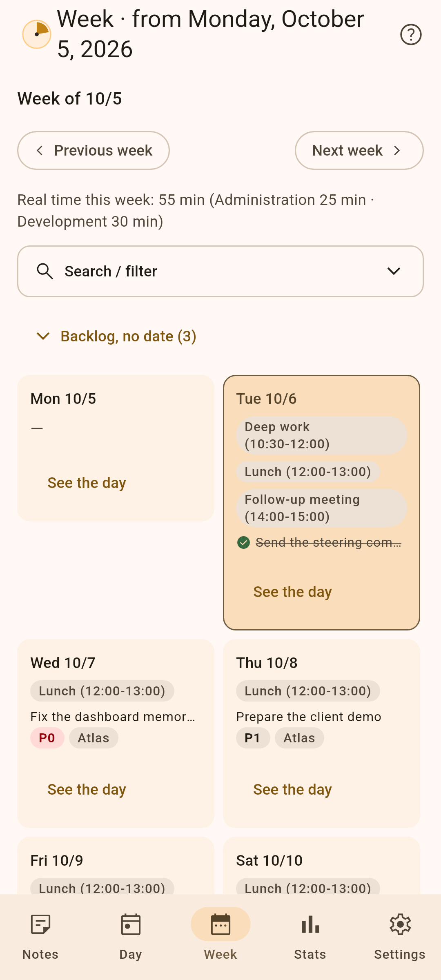
Task: Click the Atlas tag on Thursday's task
Action: [x=299, y=738]
